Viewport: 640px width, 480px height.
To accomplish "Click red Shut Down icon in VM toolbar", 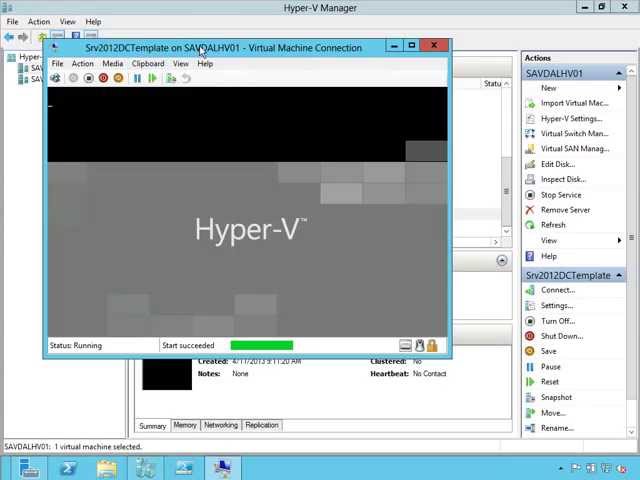I will [x=103, y=78].
